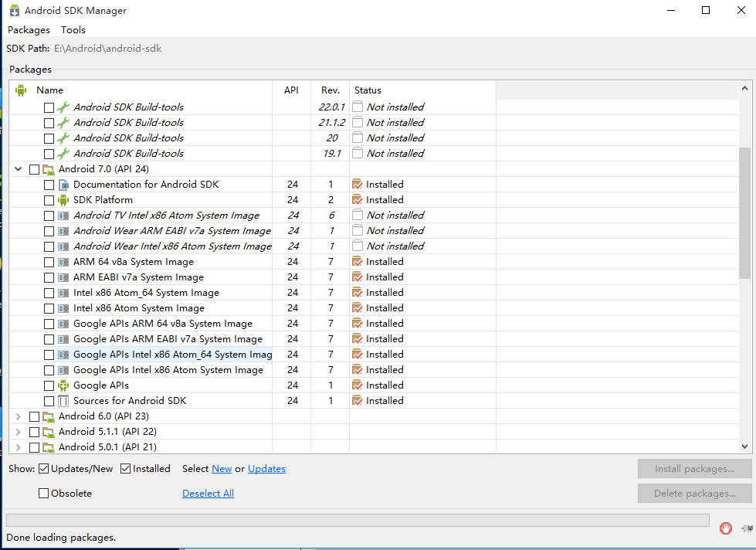
Task: Click Android 6.0 (API 23) folder icon
Action: click(48, 416)
